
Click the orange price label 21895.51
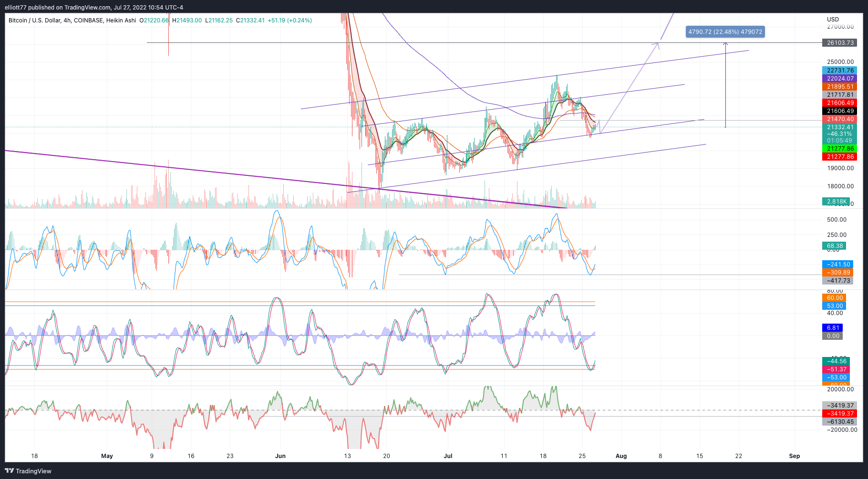pos(839,87)
